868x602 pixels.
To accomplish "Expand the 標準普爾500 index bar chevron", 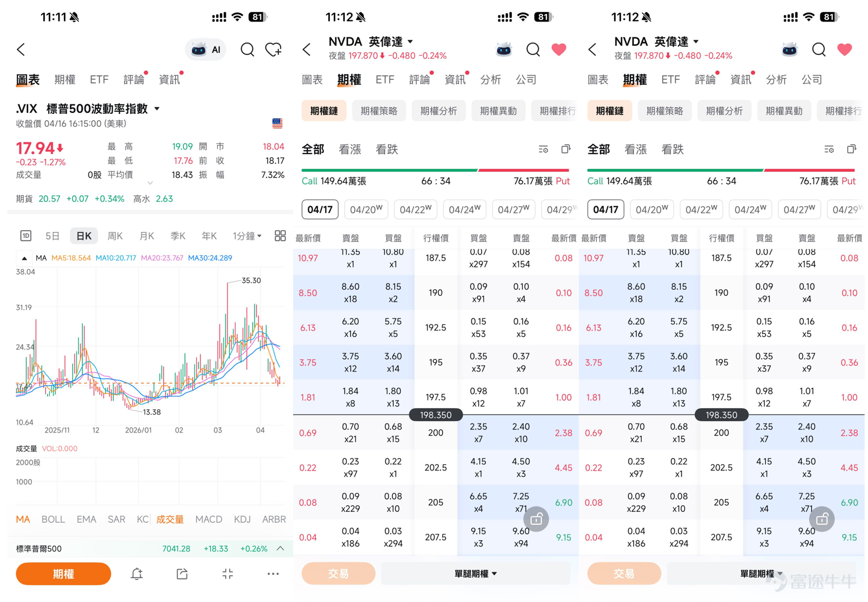I will coord(281,549).
